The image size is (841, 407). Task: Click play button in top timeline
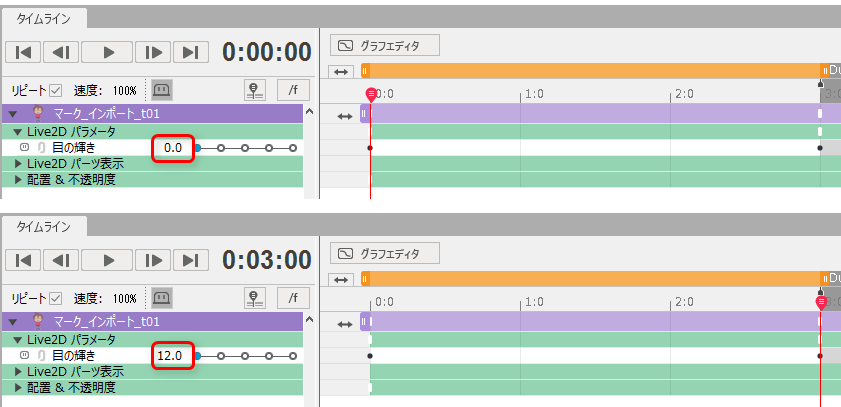coord(107,52)
